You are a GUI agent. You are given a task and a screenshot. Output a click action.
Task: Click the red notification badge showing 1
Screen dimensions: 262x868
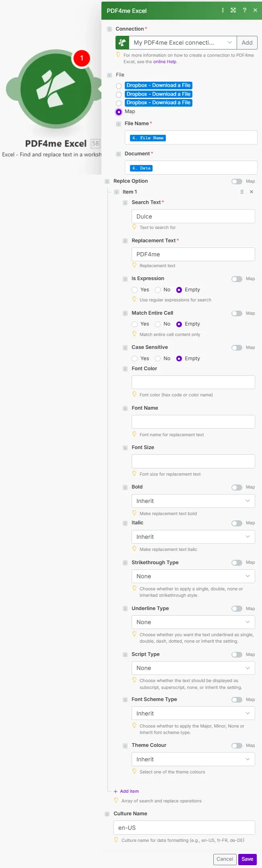(82, 58)
